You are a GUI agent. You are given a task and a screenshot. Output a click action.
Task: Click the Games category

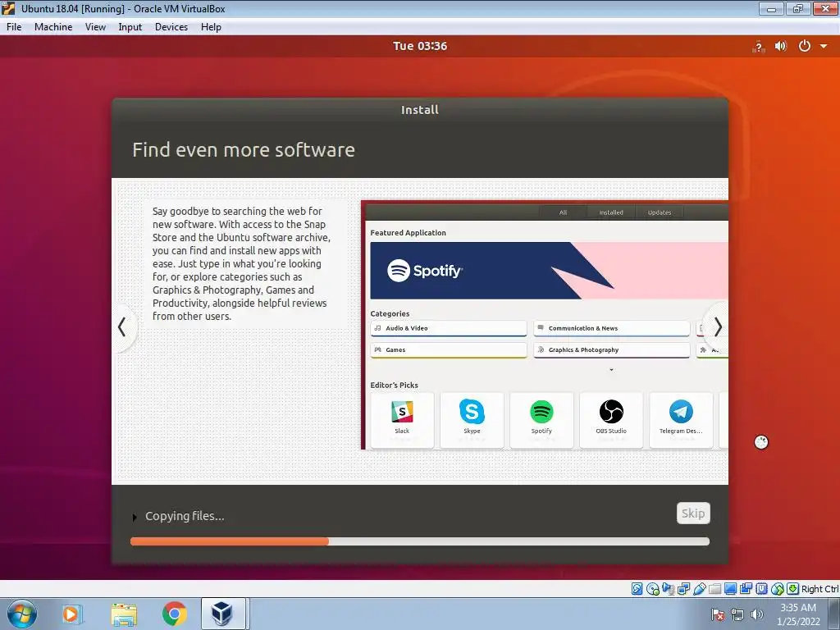pyautogui.click(x=449, y=349)
